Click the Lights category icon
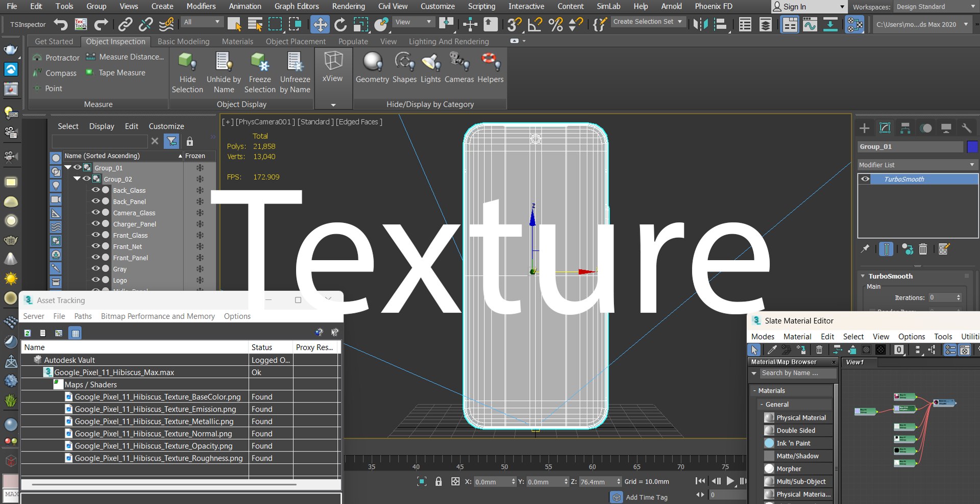 click(431, 62)
